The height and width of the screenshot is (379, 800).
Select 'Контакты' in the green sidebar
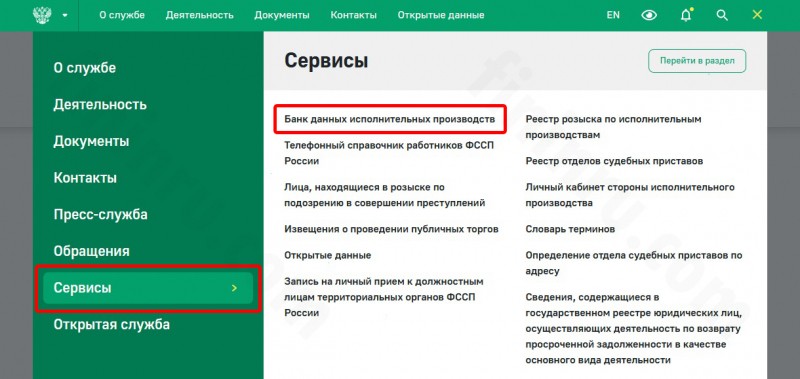click(85, 178)
